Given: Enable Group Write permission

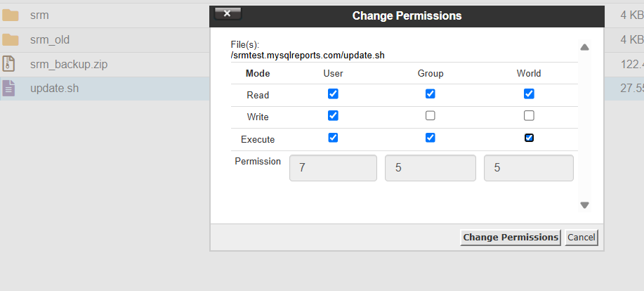Looking at the screenshot, I should click(x=430, y=116).
